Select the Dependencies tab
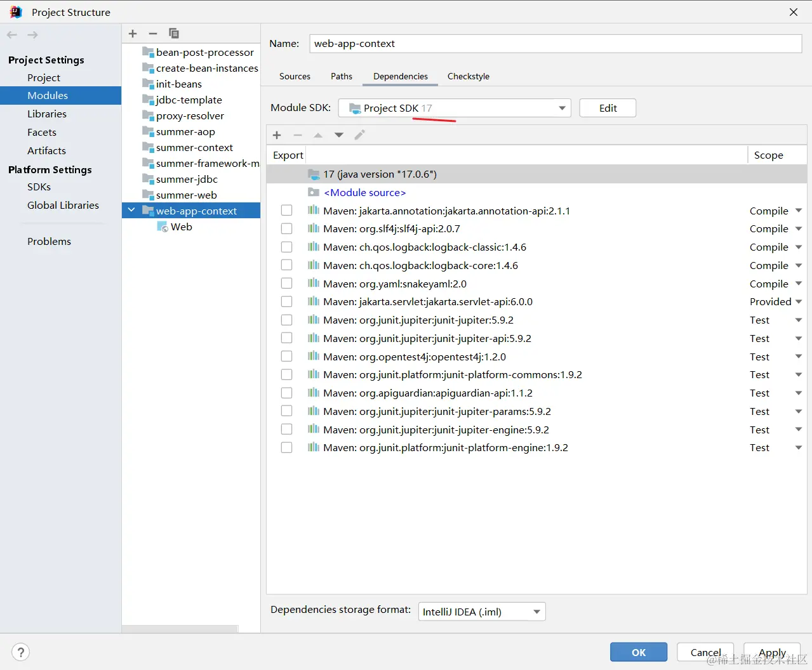Image resolution: width=812 pixels, height=670 pixels. [401, 76]
